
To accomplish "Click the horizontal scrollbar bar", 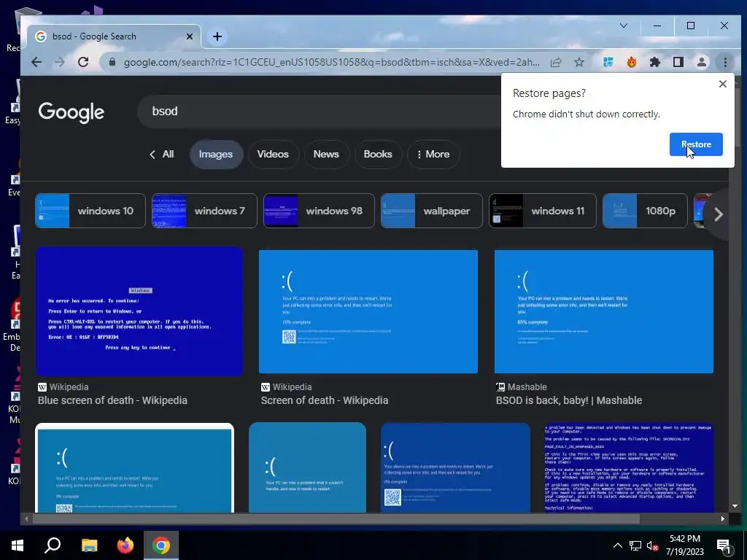I will pos(336,519).
